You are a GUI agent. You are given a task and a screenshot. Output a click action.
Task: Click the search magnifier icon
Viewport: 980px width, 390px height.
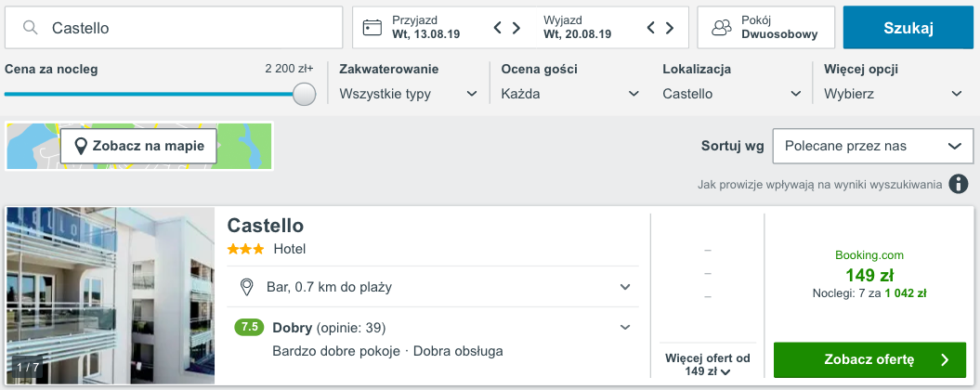[x=30, y=28]
